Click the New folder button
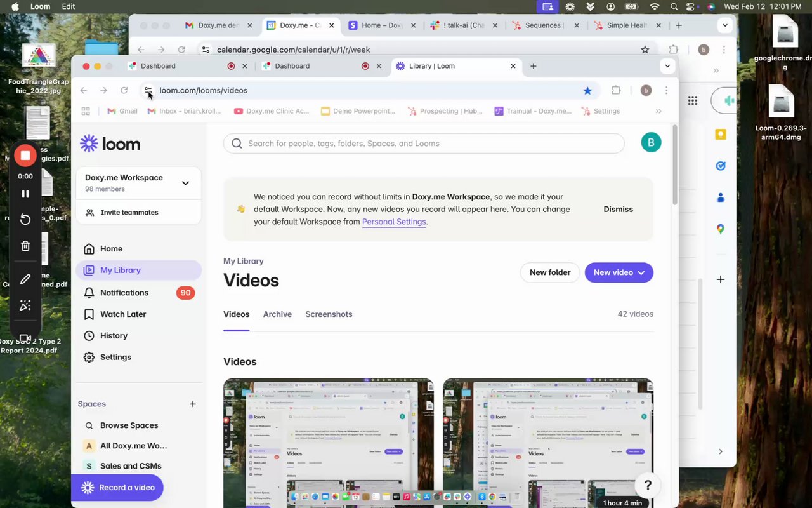The image size is (812, 508). pos(550,272)
